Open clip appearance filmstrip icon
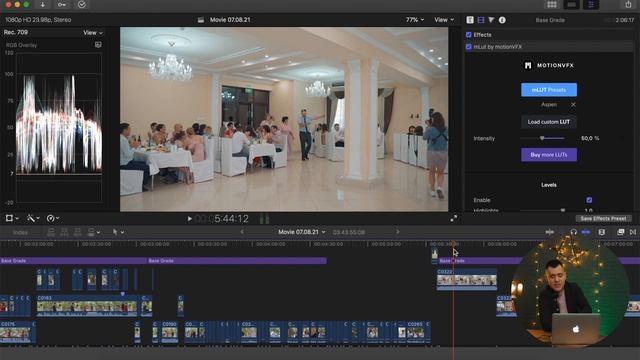Image resolution: width=640 pixels, height=360 pixels. click(602, 232)
